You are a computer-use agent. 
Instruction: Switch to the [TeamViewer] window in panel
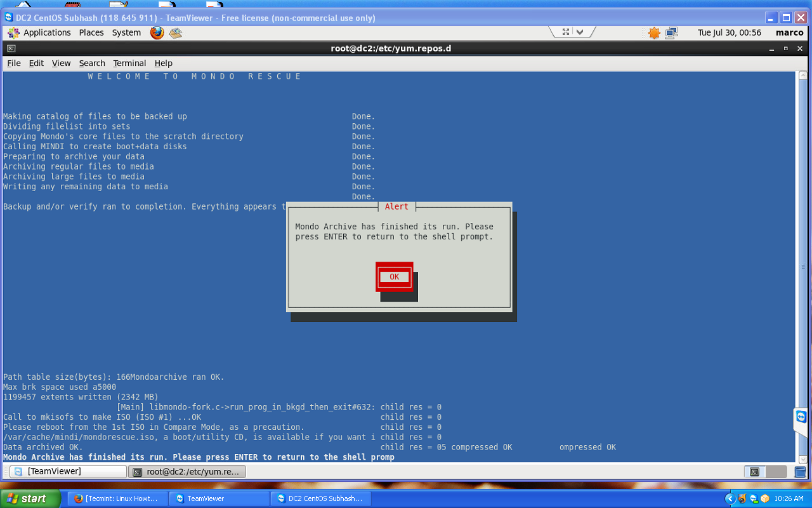tap(68, 472)
